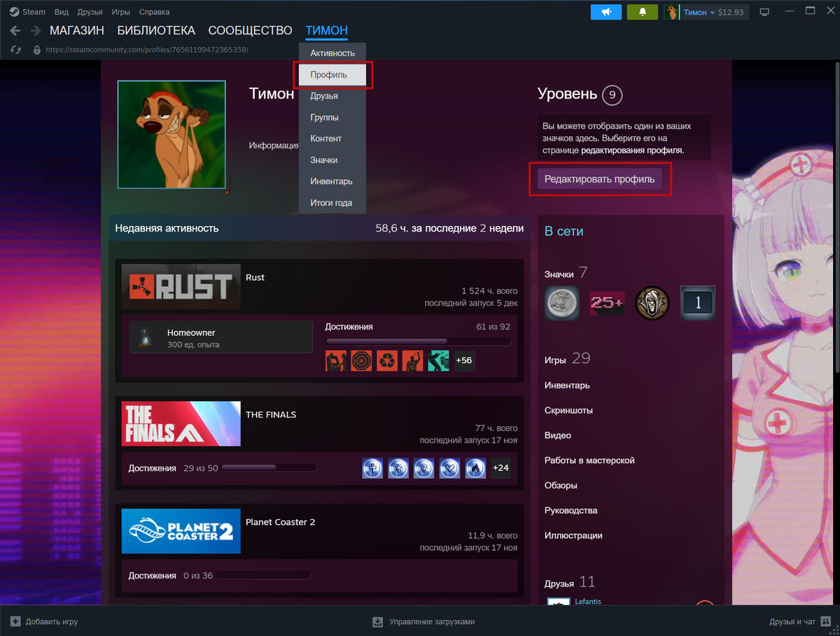
Task: Click the padlock icon beside the URL
Action: click(x=37, y=50)
